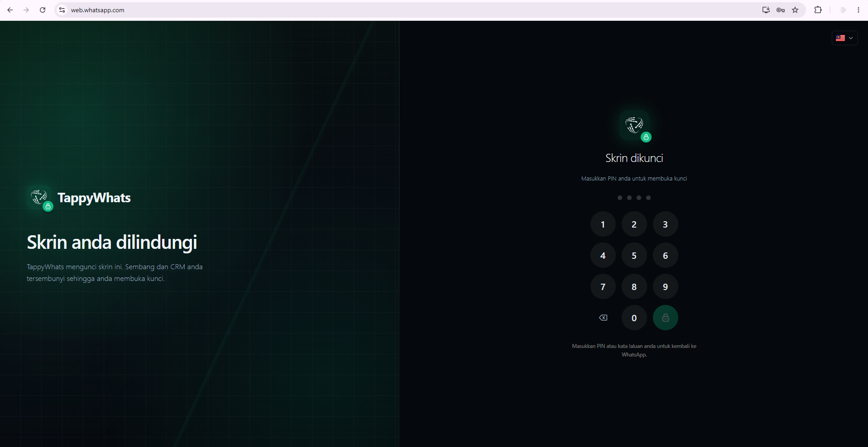Viewport: 868px width, 447px height.
Task: Reload the page
Action: pyautogui.click(x=43, y=10)
